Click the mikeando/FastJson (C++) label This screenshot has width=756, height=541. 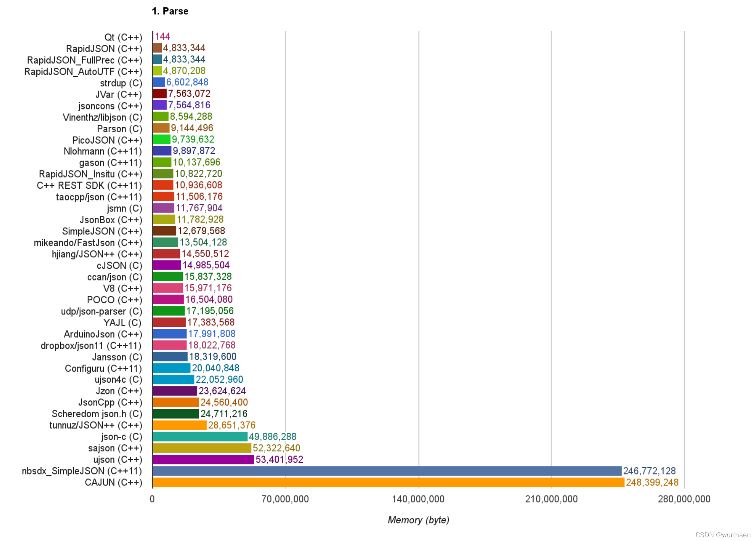pos(88,243)
